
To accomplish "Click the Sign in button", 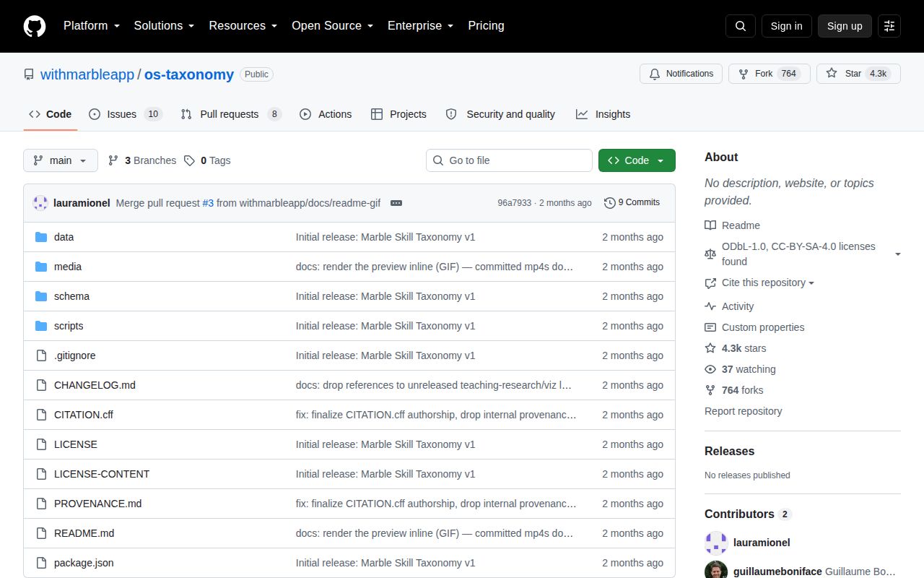I will pyautogui.click(x=786, y=26).
